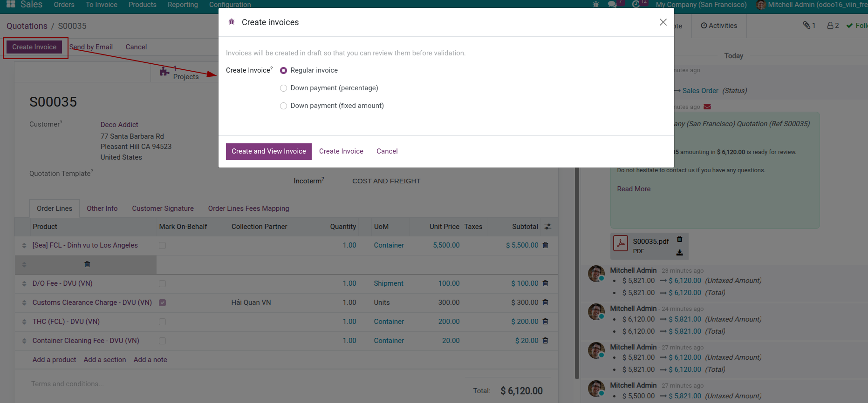The image size is (868, 403).
Task: Select the Regular invoice option
Action: [x=283, y=71]
